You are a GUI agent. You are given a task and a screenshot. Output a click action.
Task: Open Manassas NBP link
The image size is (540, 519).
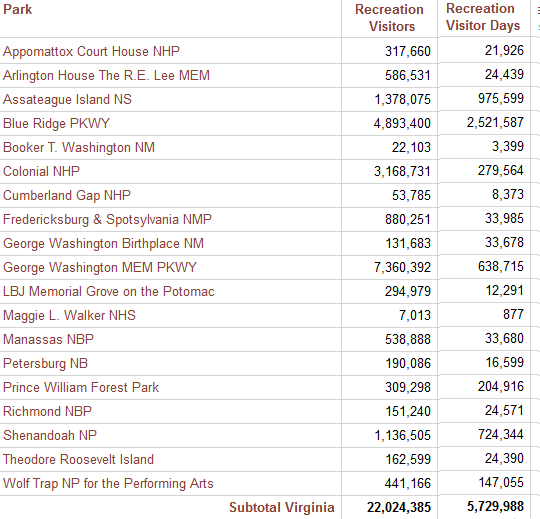point(48,340)
